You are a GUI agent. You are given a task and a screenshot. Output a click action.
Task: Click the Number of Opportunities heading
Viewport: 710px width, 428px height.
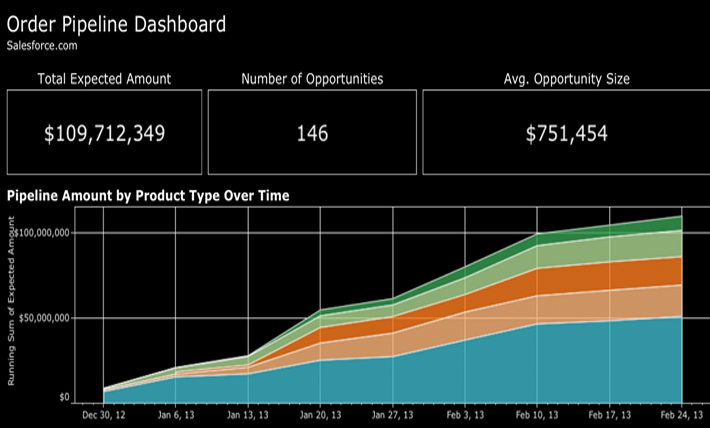312,79
